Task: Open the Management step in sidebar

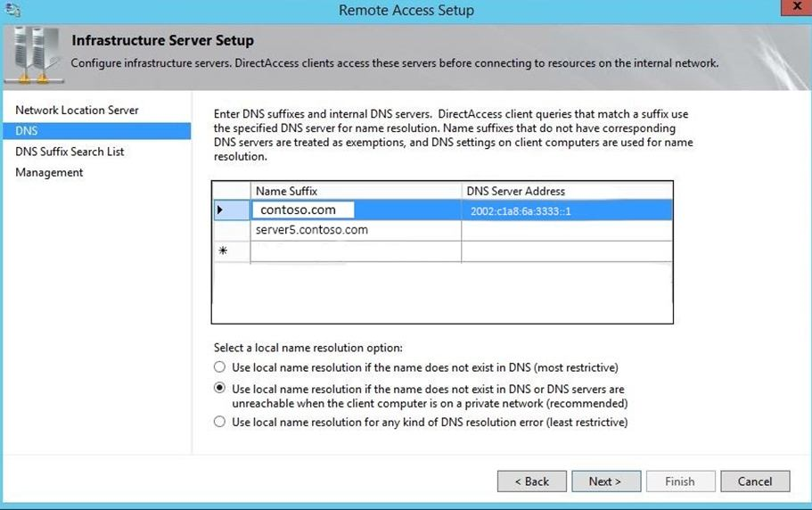Action: point(49,172)
